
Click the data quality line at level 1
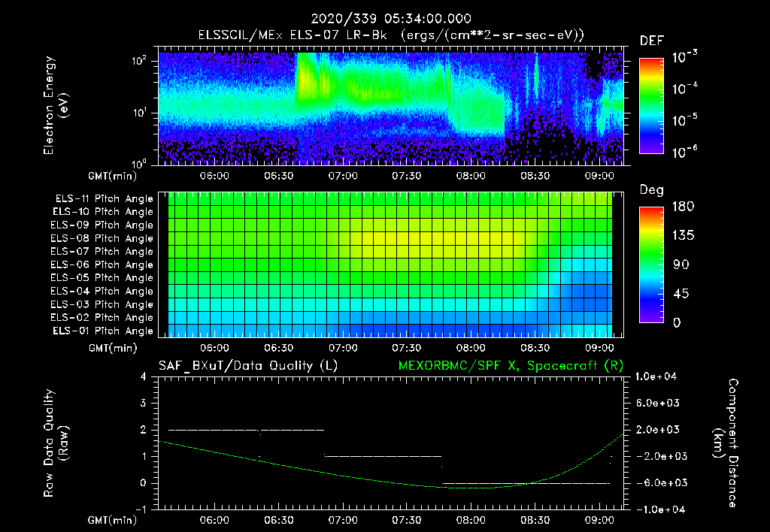click(x=383, y=456)
